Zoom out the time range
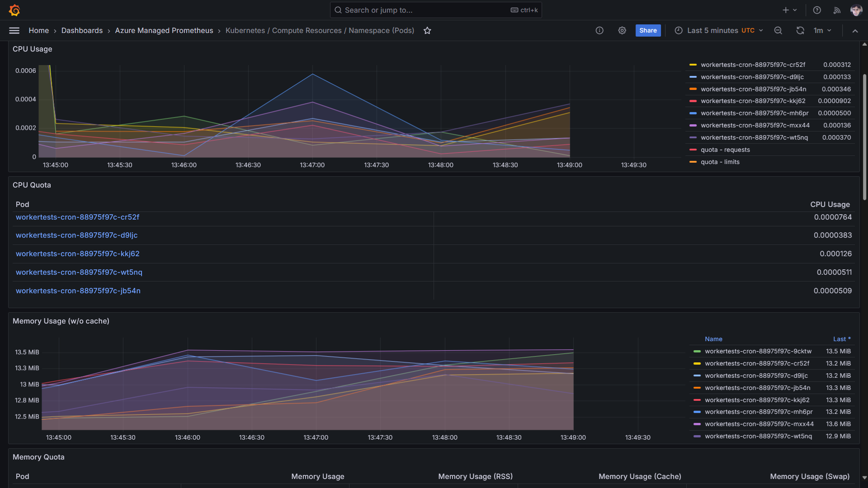The height and width of the screenshot is (488, 868). coord(778,31)
